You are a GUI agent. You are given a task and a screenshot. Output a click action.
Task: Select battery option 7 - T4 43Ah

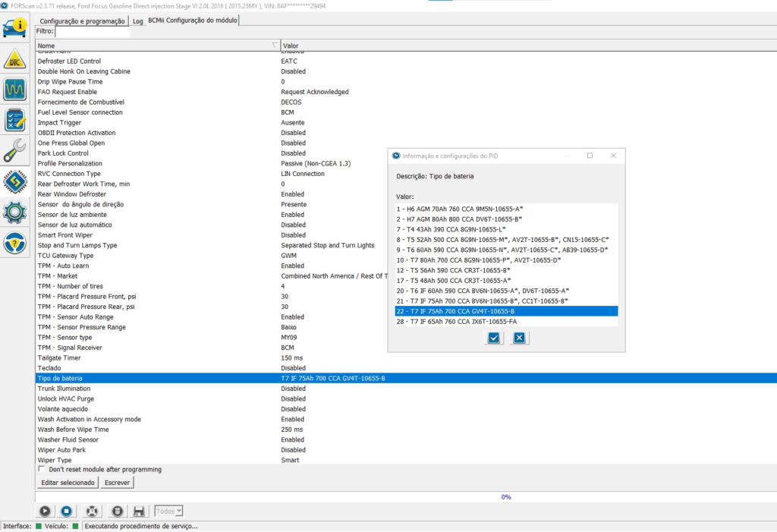[x=506, y=229]
